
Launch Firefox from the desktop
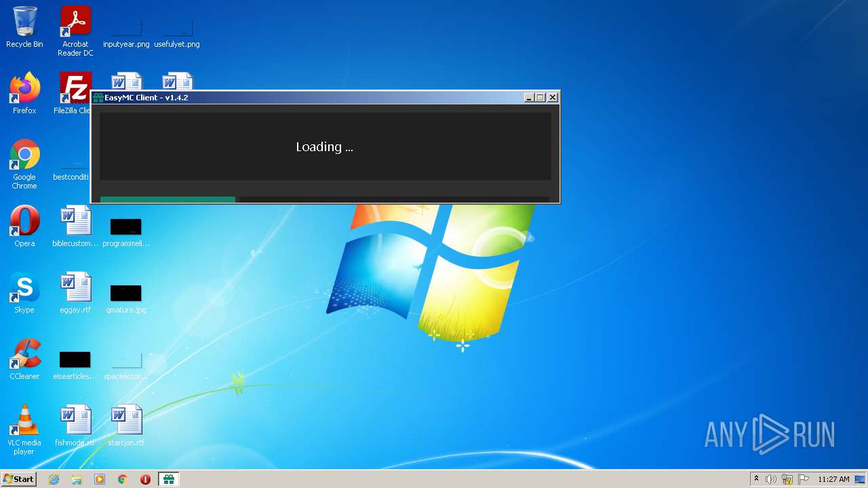pyautogui.click(x=24, y=94)
